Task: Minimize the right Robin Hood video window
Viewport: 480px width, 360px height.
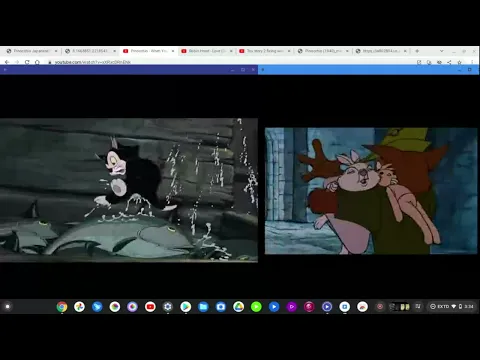Action: coord(459,70)
